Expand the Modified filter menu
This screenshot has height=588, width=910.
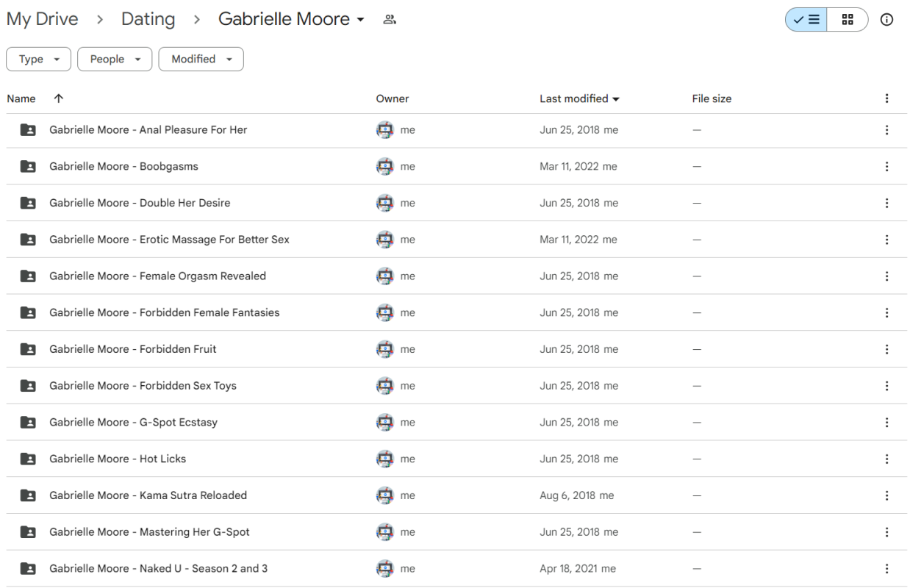(201, 59)
